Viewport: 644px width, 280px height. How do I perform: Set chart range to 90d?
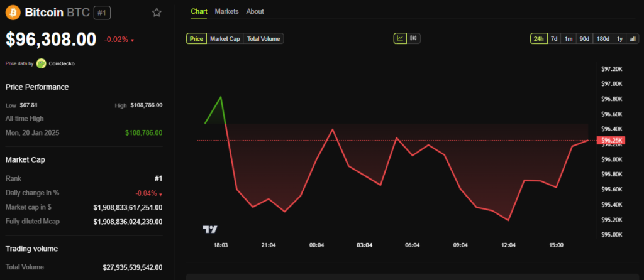(584, 38)
